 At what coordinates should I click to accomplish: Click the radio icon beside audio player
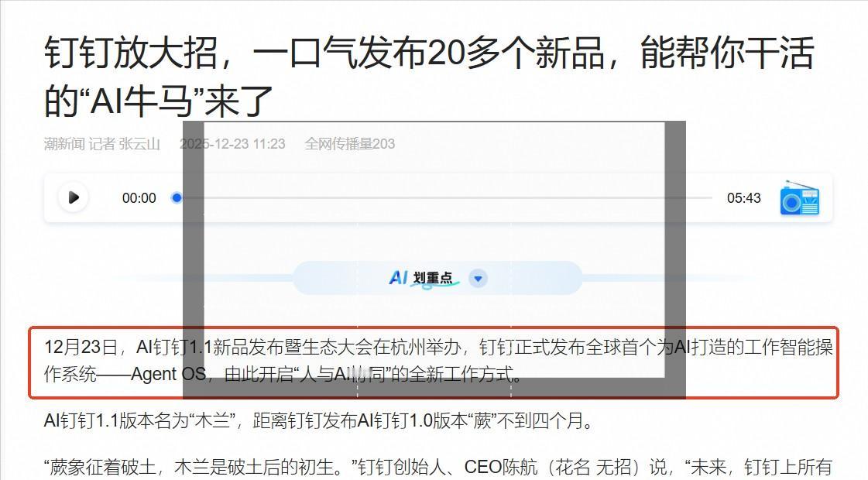click(x=799, y=197)
